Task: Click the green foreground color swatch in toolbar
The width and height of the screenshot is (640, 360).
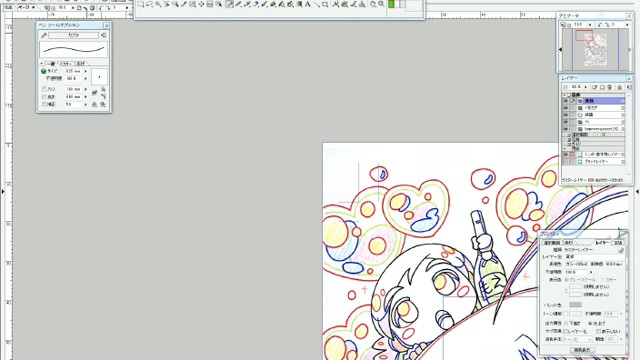Action: 391,4
